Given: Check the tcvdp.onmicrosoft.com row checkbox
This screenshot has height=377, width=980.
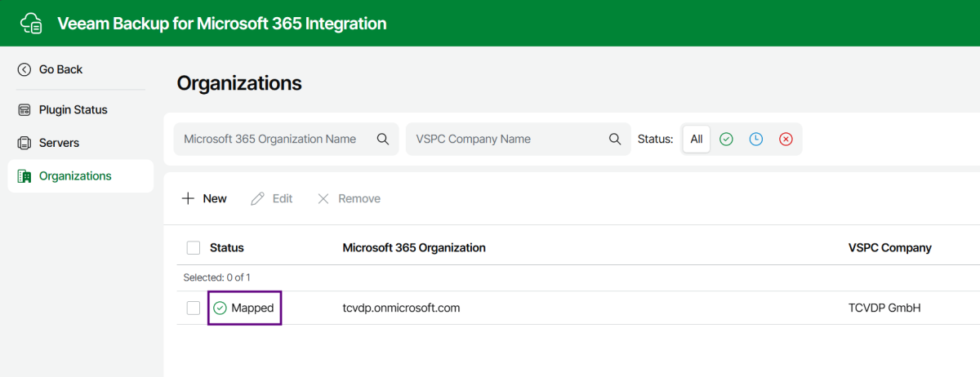Looking at the screenshot, I should [194, 308].
